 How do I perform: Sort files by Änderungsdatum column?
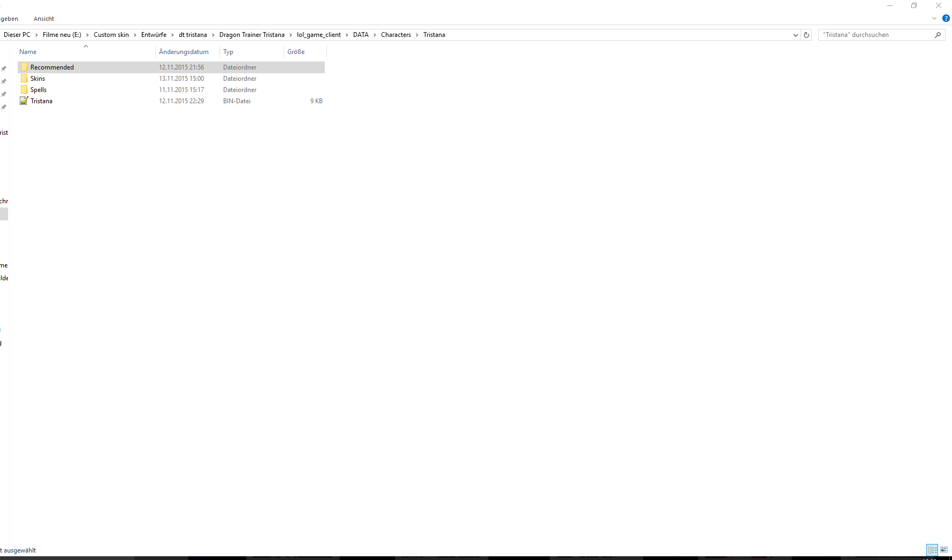click(x=184, y=52)
